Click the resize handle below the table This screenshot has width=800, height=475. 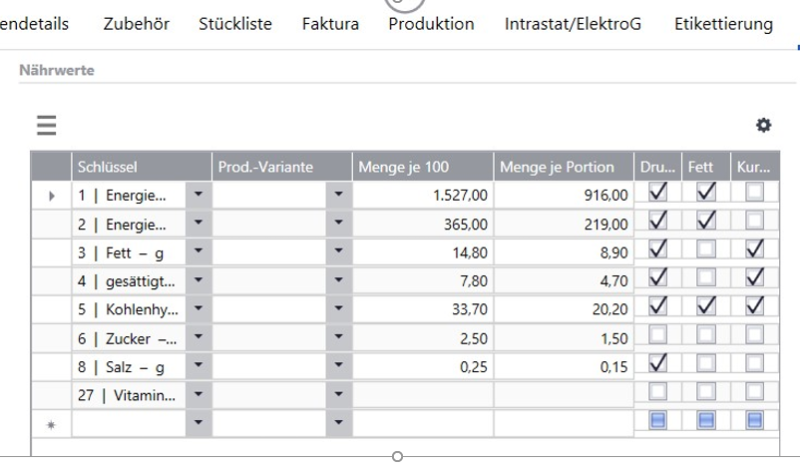(398, 457)
